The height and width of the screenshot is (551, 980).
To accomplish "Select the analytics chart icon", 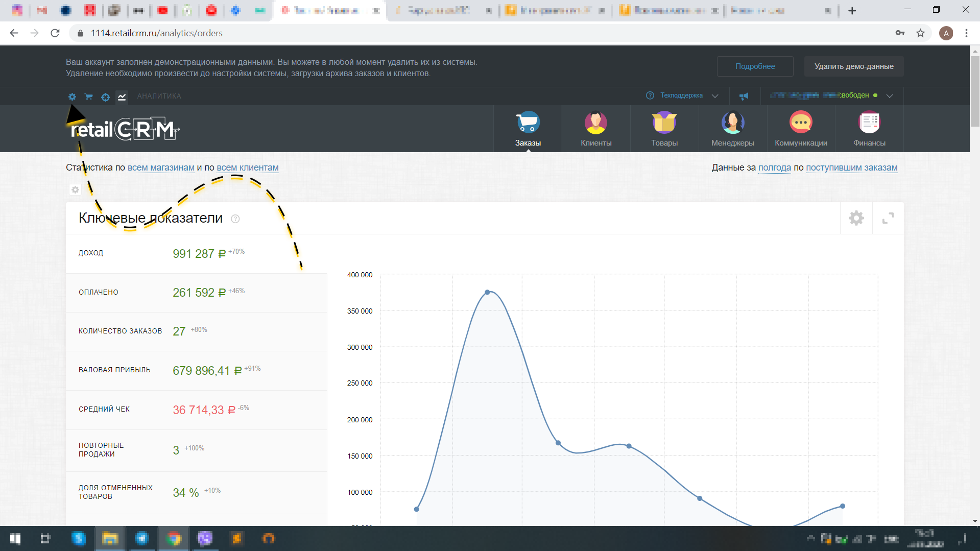I will pyautogui.click(x=122, y=97).
